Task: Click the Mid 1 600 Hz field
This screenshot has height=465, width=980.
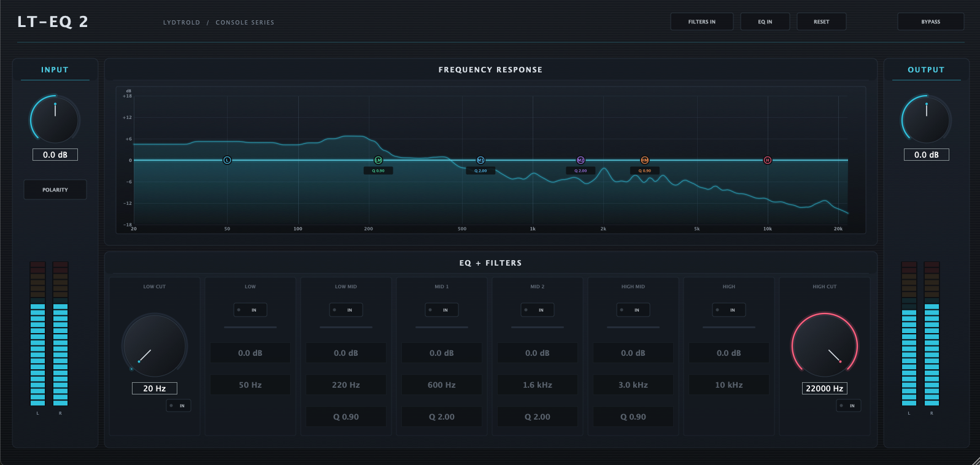Action: tap(442, 385)
